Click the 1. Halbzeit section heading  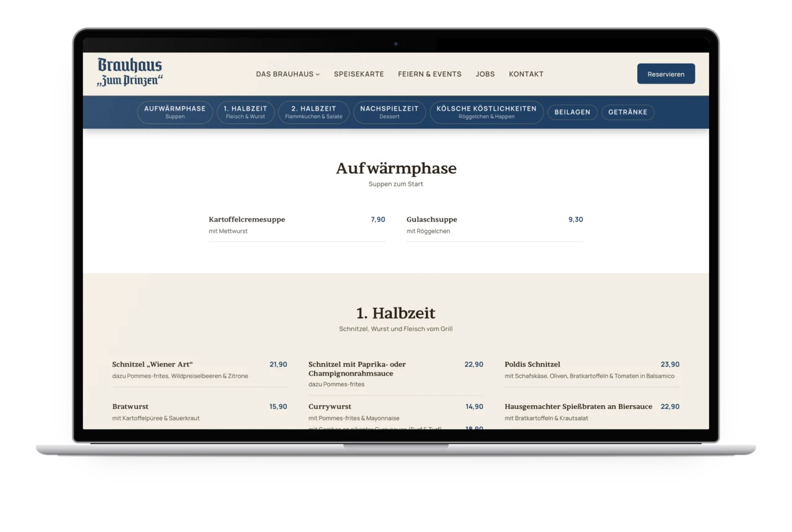click(396, 313)
